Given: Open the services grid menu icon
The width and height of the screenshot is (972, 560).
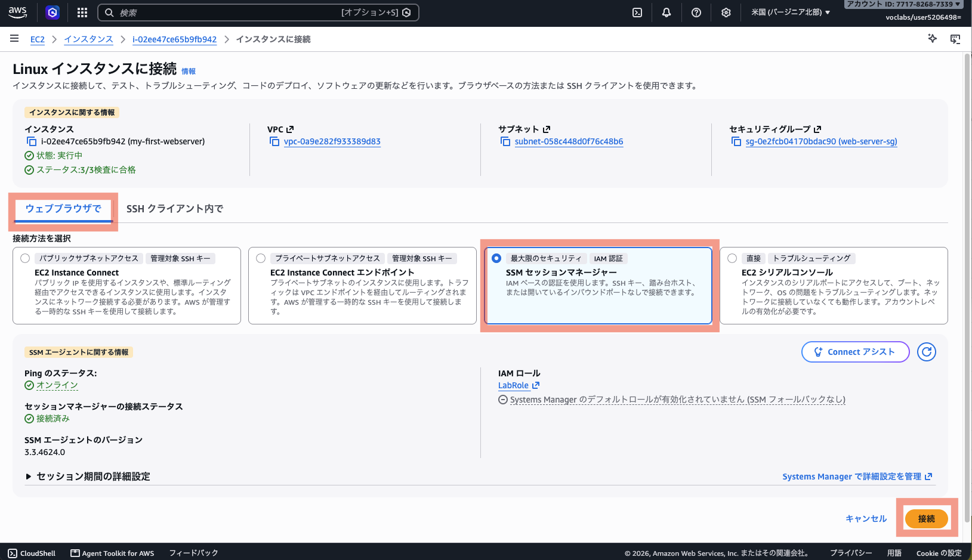Looking at the screenshot, I should coord(82,13).
